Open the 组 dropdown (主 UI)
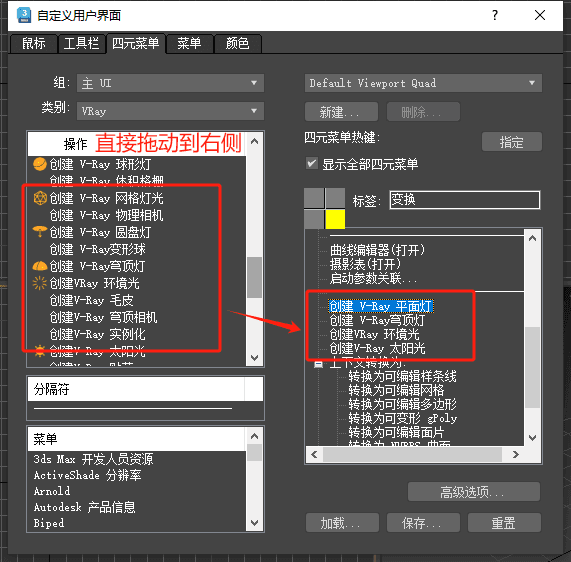Image resolution: width=571 pixels, height=562 pixels. (x=170, y=83)
